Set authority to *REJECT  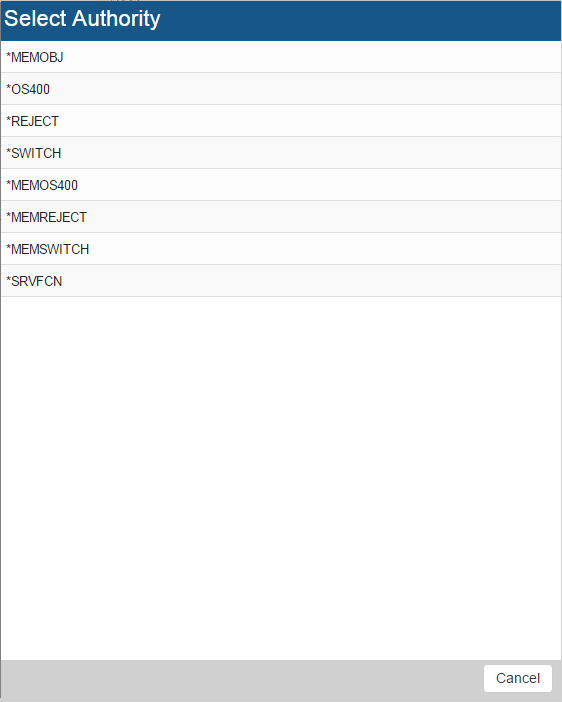point(281,121)
